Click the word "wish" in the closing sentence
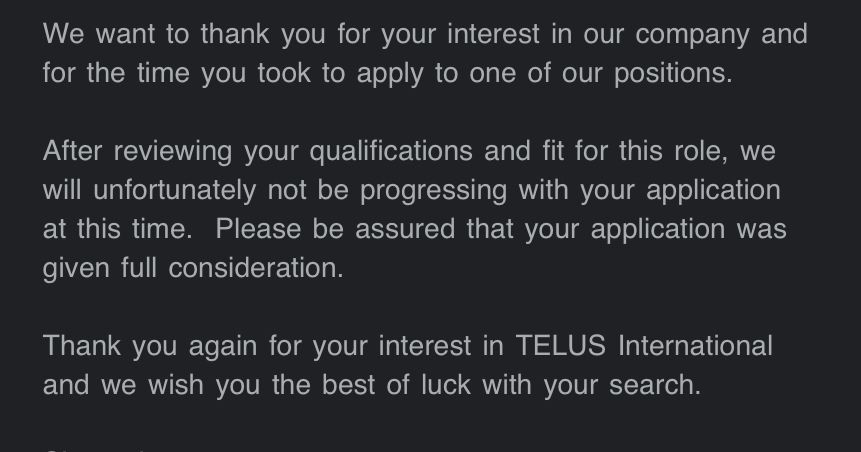This screenshot has width=861, height=452. click(176, 385)
